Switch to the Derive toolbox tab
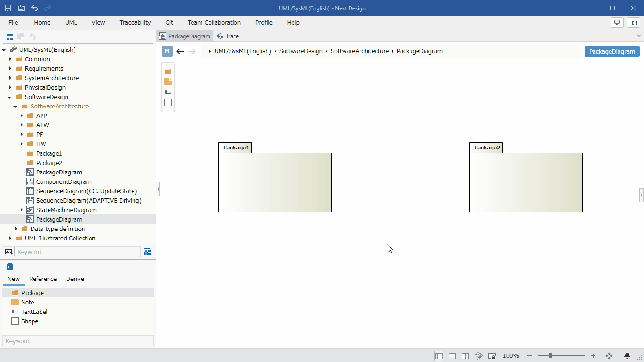The image size is (644, 362). point(75,279)
